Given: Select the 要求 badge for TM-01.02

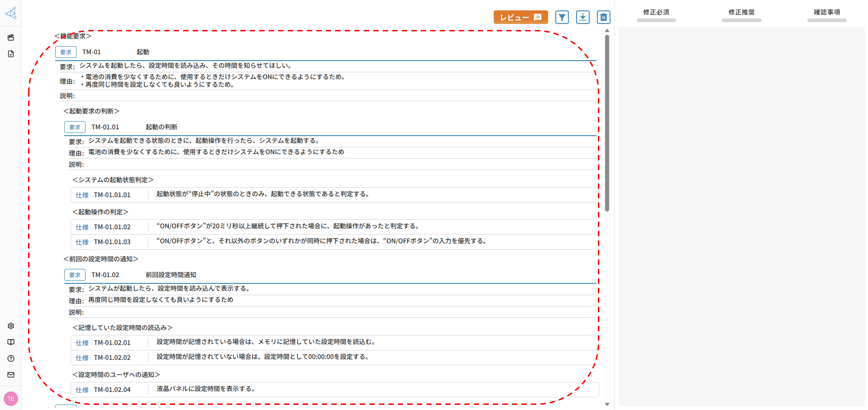Looking at the screenshot, I should [x=74, y=275].
